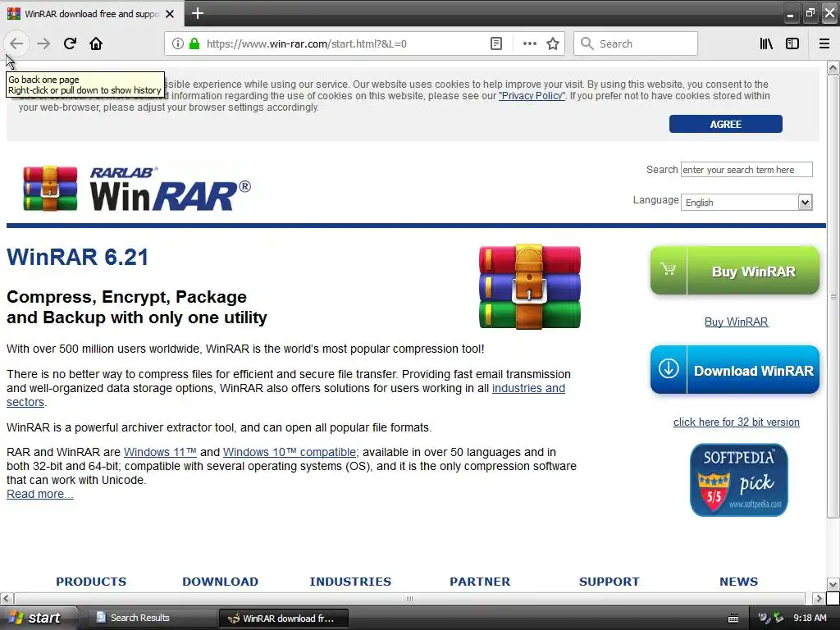The width and height of the screenshot is (840, 630).
Task: Click the system tray clock 9:18 AM
Action: point(810,618)
